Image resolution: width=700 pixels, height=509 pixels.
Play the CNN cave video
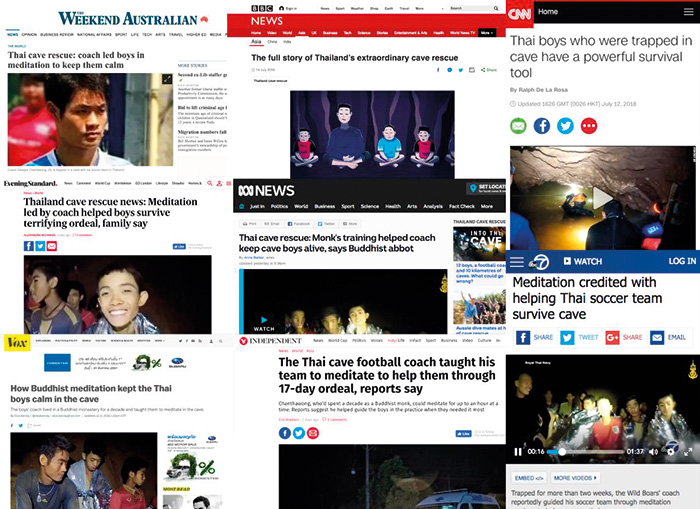click(602, 198)
